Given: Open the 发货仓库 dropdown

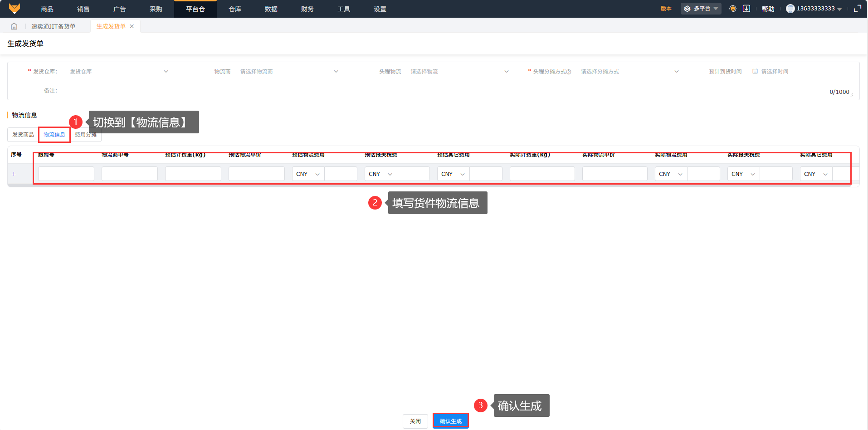Looking at the screenshot, I should [x=119, y=72].
